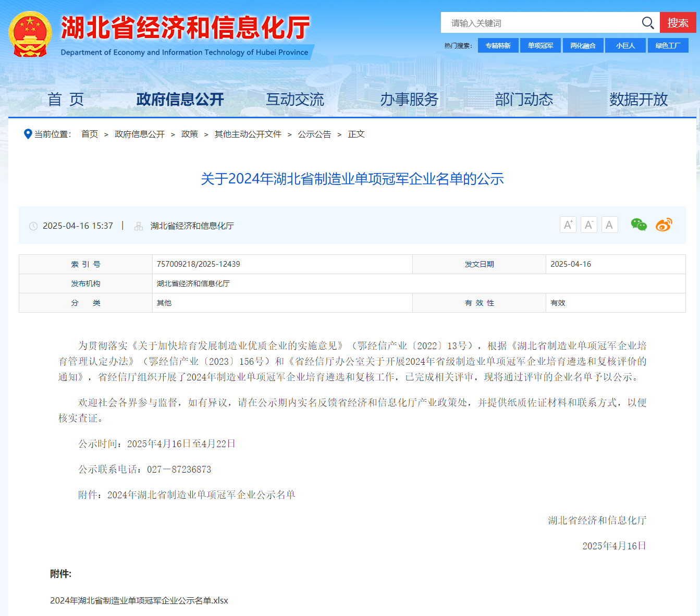Screen dimensions: 700x616
Task: Click the 发文日期 table header cell
Action: (480, 264)
